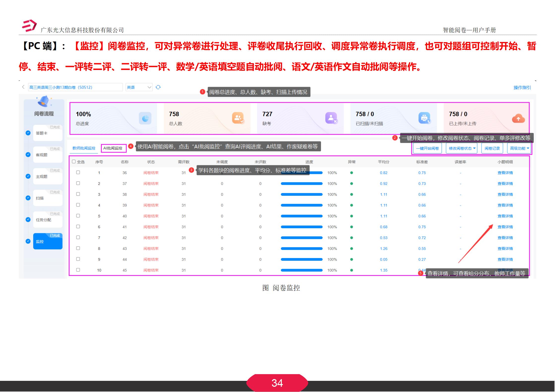Check the checkbox for group 名称 40
This screenshot has height=392, width=555.
[78, 216]
